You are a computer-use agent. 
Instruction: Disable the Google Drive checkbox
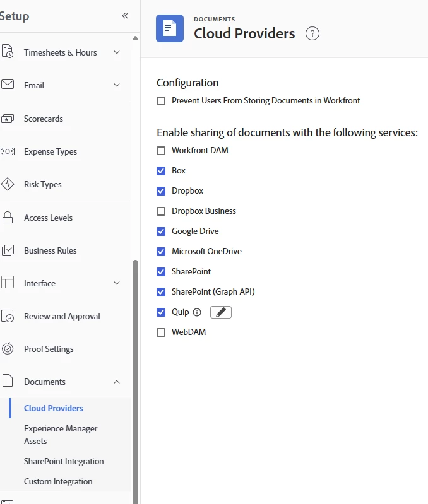coord(161,231)
